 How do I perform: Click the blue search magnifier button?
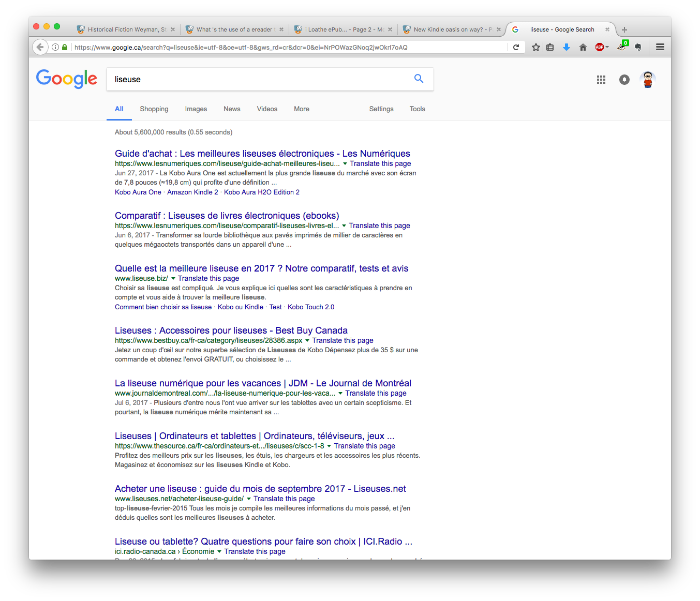419,79
